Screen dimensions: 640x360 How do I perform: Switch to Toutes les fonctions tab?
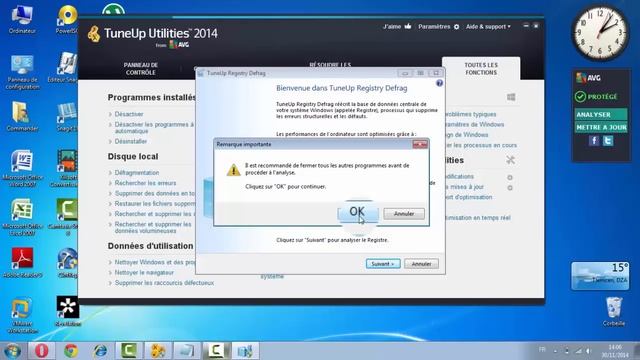pyautogui.click(x=481, y=69)
